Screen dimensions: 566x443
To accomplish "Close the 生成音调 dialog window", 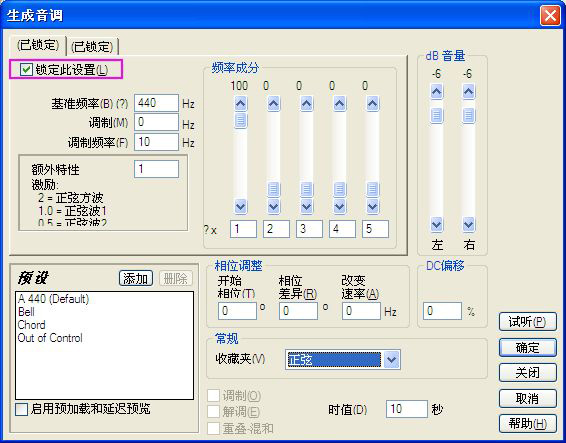I will point(550,16).
